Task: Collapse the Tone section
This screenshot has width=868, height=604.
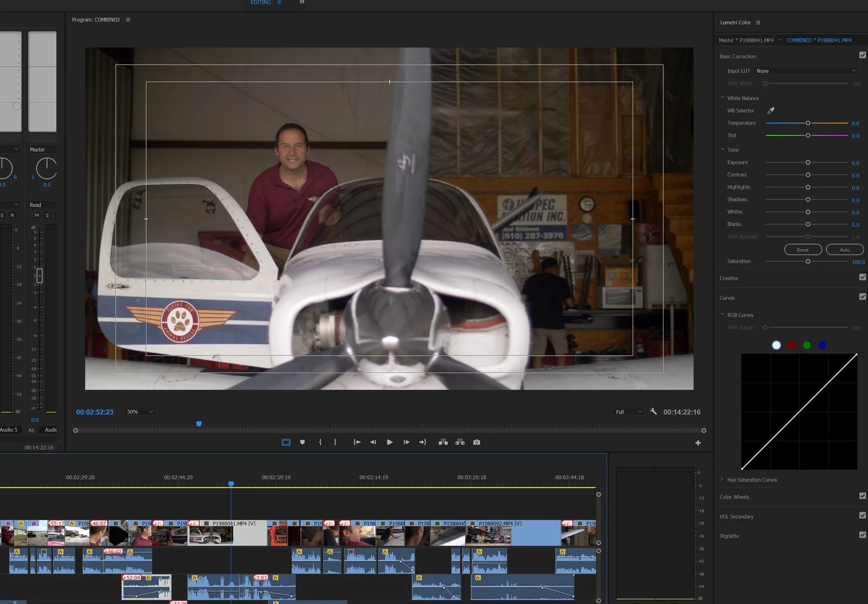Action: [x=722, y=149]
